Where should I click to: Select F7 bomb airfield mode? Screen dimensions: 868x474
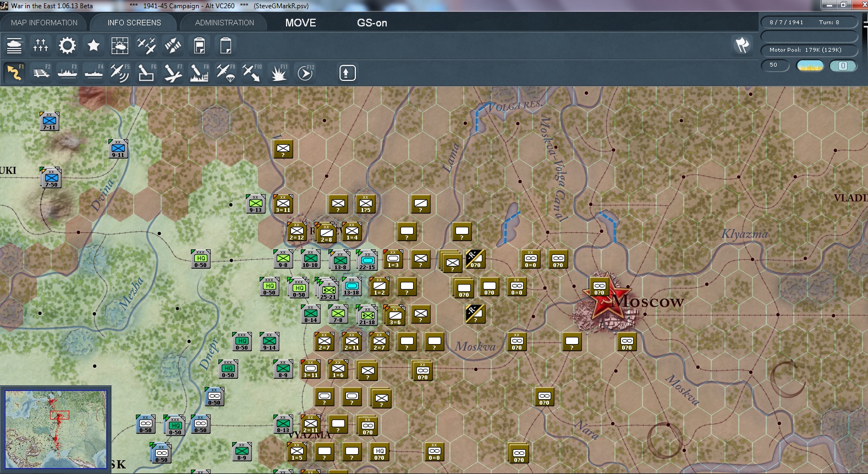[173, 72]
